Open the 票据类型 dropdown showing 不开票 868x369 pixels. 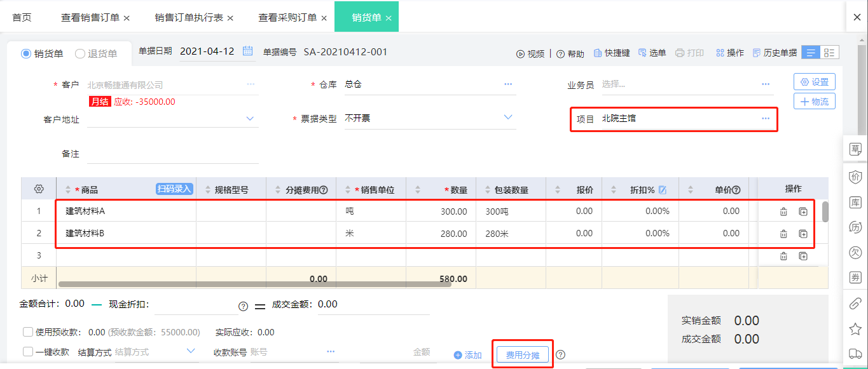coord(507,117)
